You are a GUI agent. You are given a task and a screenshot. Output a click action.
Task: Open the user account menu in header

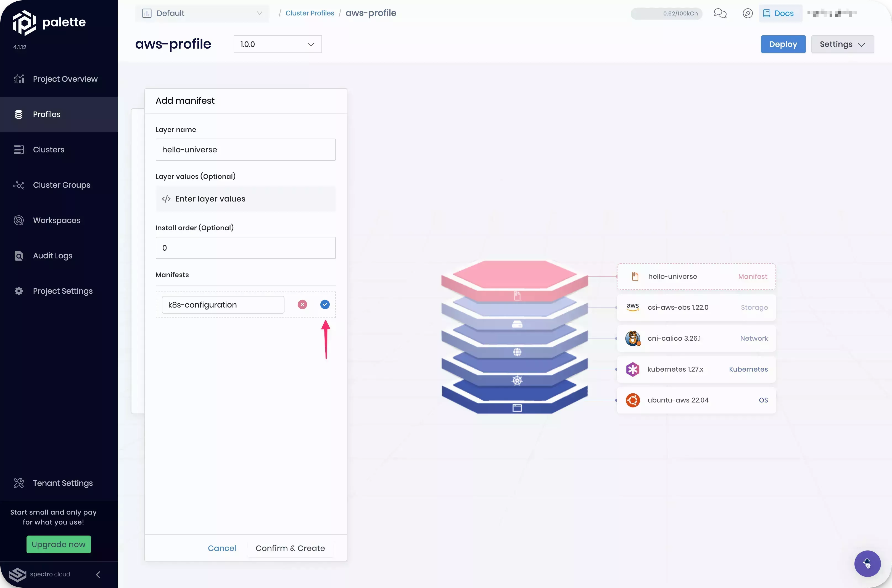coord(832,14)
